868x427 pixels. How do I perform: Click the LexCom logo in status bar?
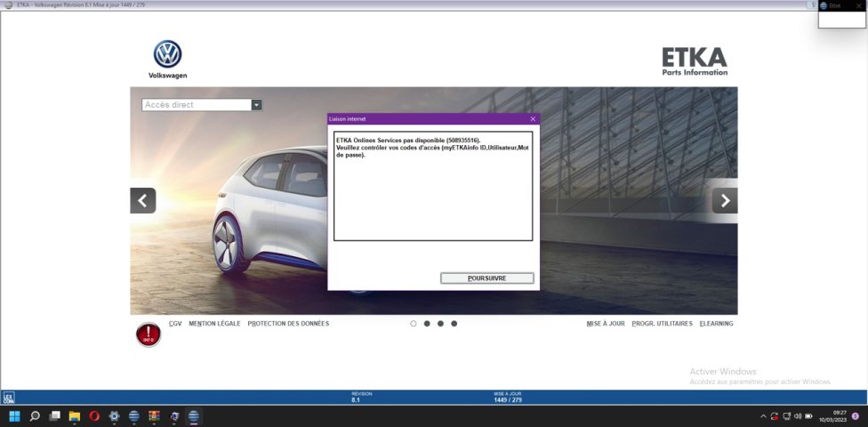tap(9, 397)
